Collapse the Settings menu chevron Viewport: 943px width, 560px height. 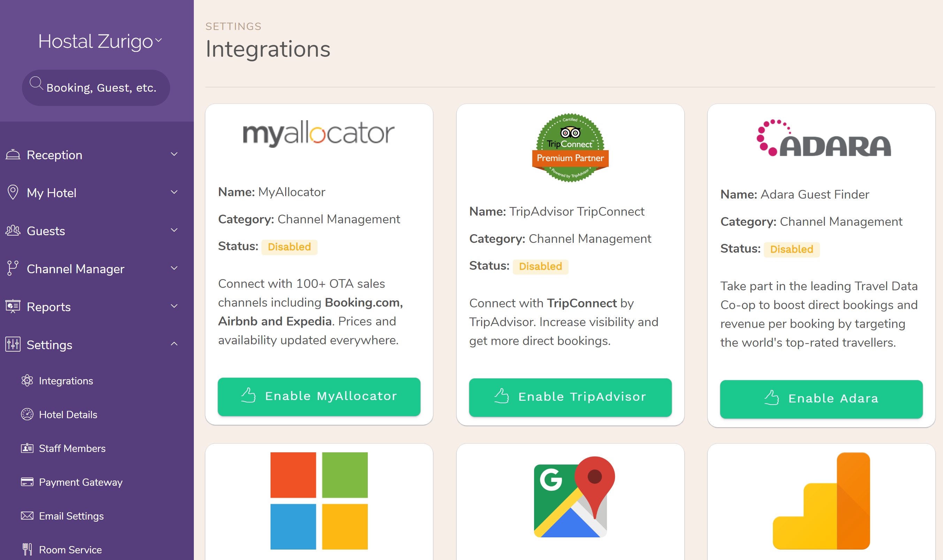tap(174, 344)
